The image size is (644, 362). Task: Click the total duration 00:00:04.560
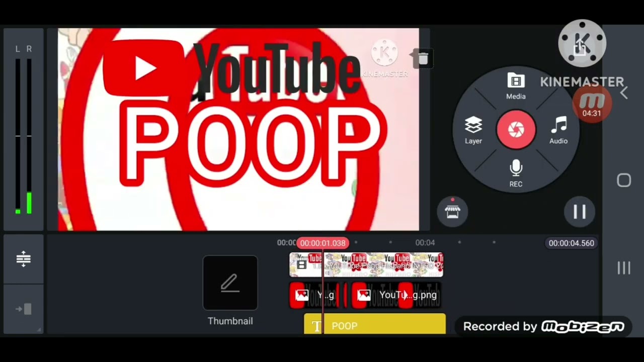coord(571,243)
